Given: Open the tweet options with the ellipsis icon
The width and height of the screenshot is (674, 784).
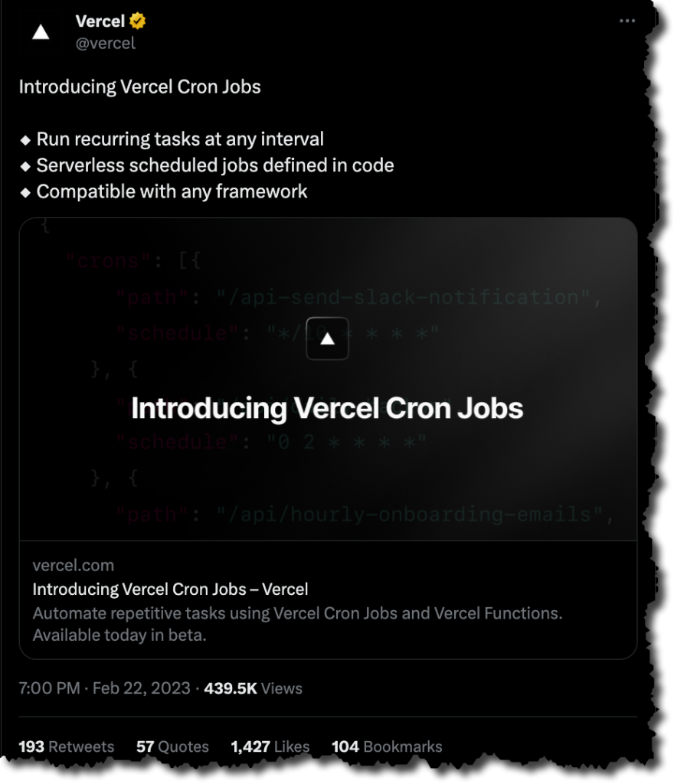Looking at the screenshot, I should (627, 21).
